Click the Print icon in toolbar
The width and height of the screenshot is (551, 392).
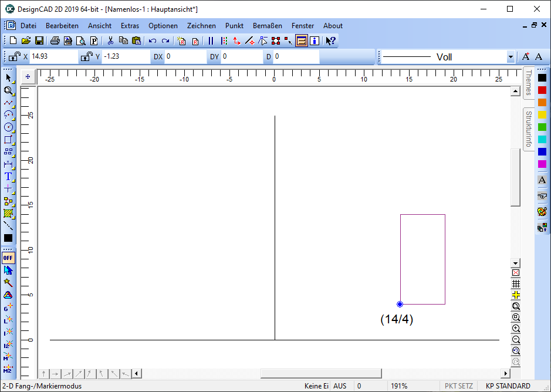coord(55,40)
